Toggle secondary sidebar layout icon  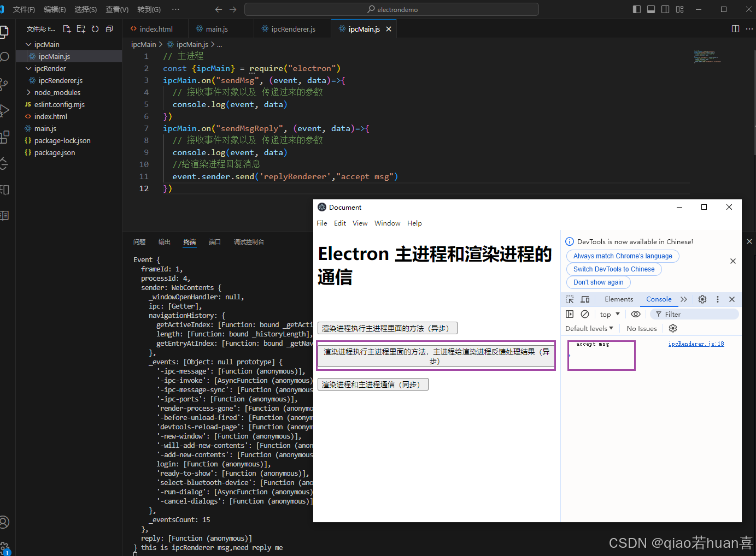click(665, 9)
